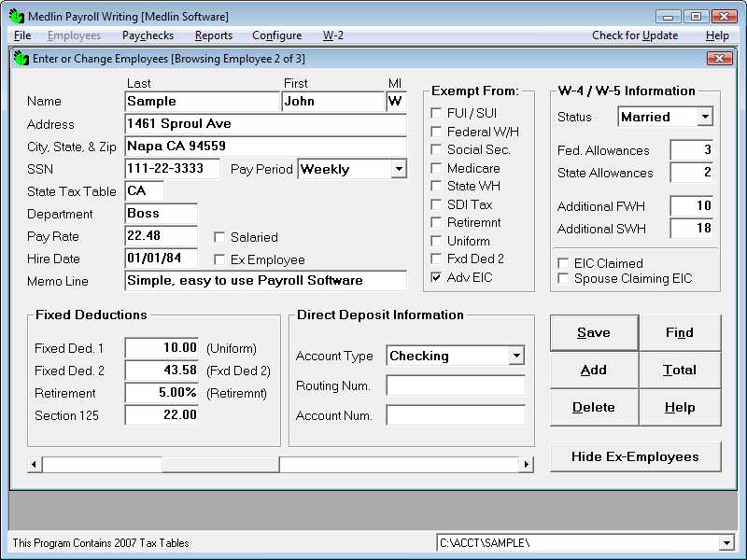747x560 pixels.
Task: Click the Additional SWH field
Action: coord(691,229)
